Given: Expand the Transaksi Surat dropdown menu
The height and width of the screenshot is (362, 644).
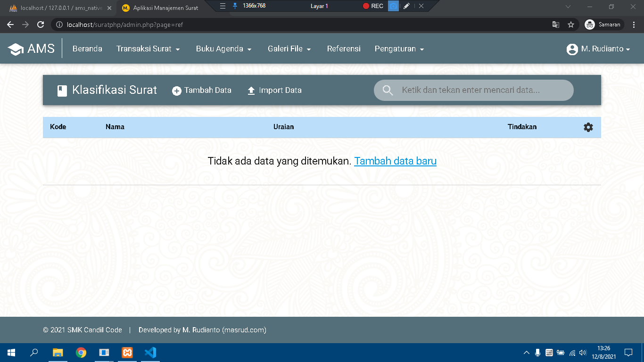Looking at the screenshot, I should (x=148, y=49).
